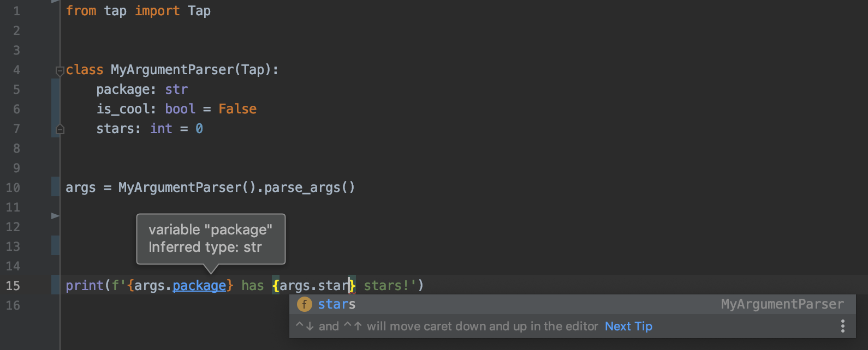Select the stars completion suggestion

pyautogui.click(x=337, y=304)
